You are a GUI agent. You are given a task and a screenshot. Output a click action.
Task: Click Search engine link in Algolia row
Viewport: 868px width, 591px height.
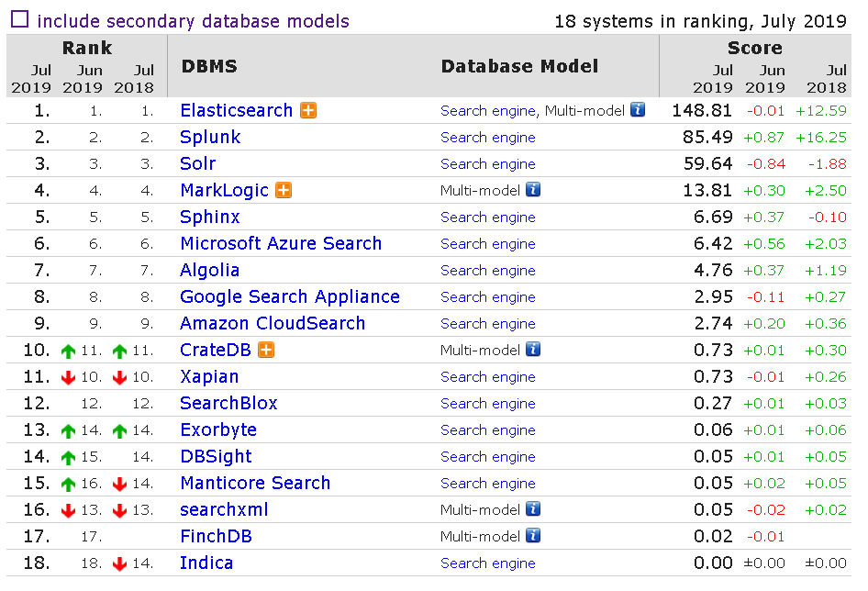[488, 271]
